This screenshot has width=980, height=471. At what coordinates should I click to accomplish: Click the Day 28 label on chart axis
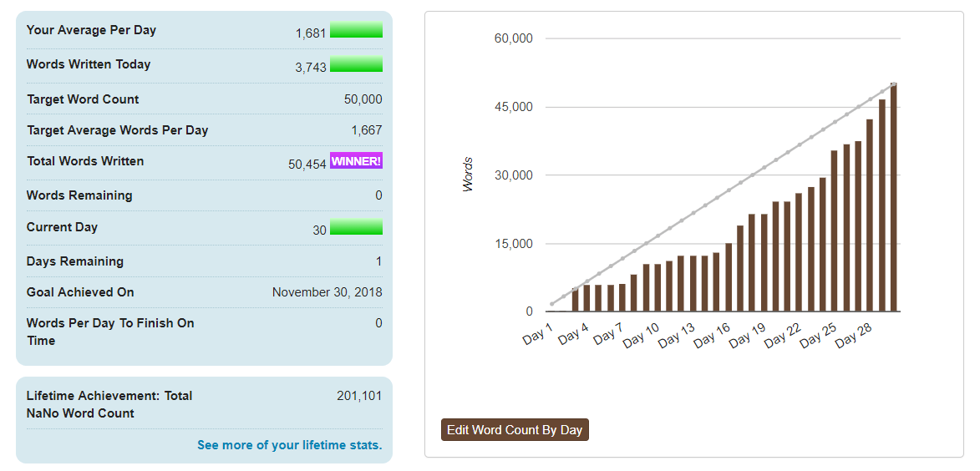853,335
